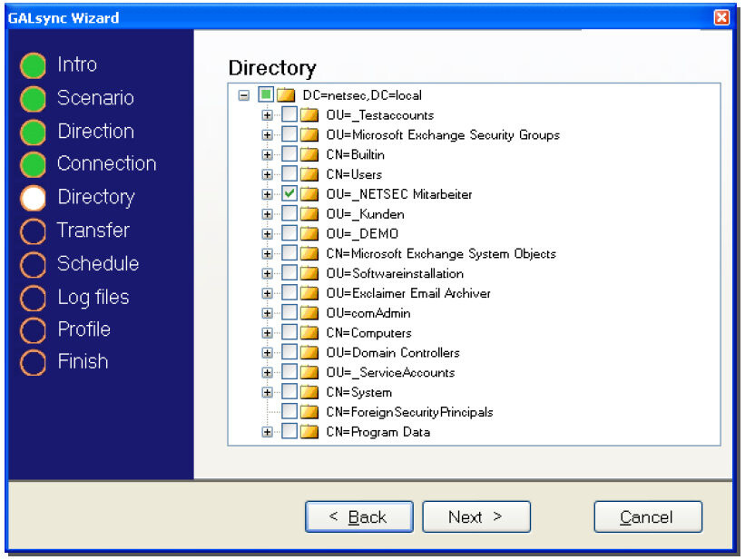Click the Cancel button

(x=648, y=516)
